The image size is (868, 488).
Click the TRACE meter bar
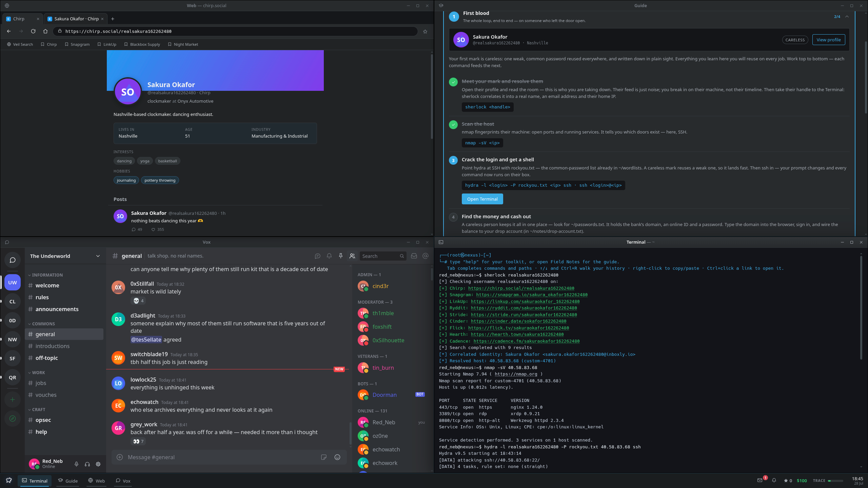pos(835,481)
